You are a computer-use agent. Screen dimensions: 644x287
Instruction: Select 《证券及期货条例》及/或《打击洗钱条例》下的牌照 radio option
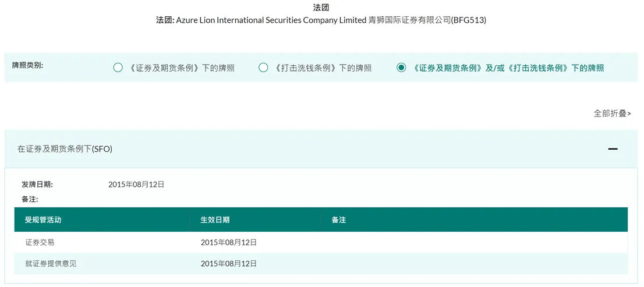point(401,68)
